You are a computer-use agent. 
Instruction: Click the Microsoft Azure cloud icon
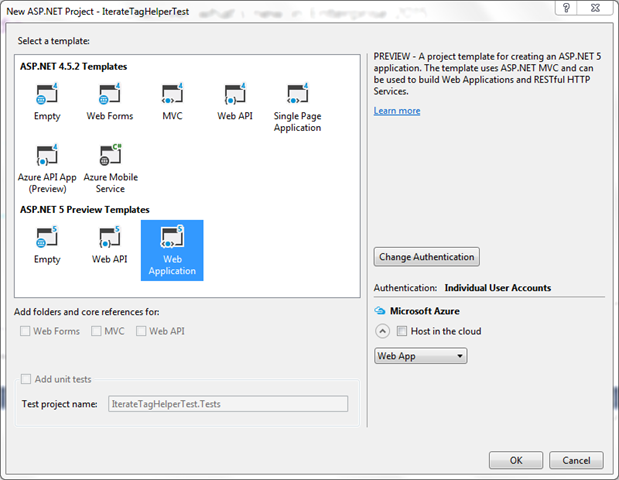point(380,311)
